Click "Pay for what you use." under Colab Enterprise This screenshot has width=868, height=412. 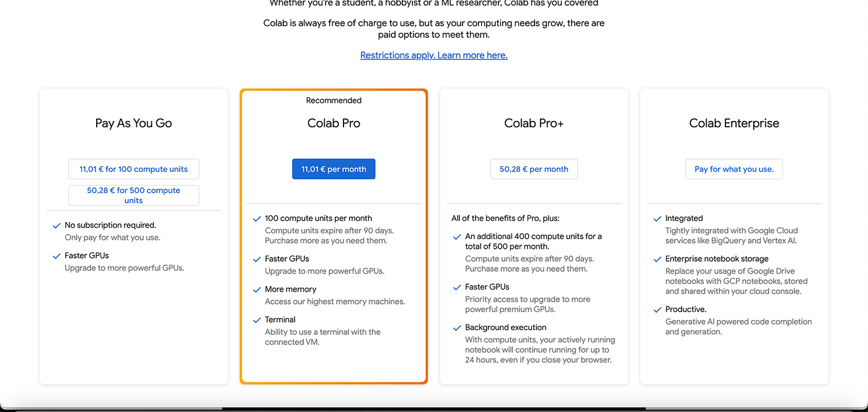click(x=734, y=169)
